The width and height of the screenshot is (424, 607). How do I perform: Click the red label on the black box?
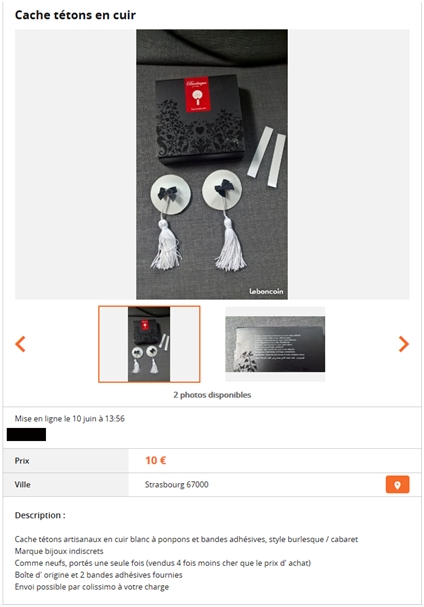point(197,94)
